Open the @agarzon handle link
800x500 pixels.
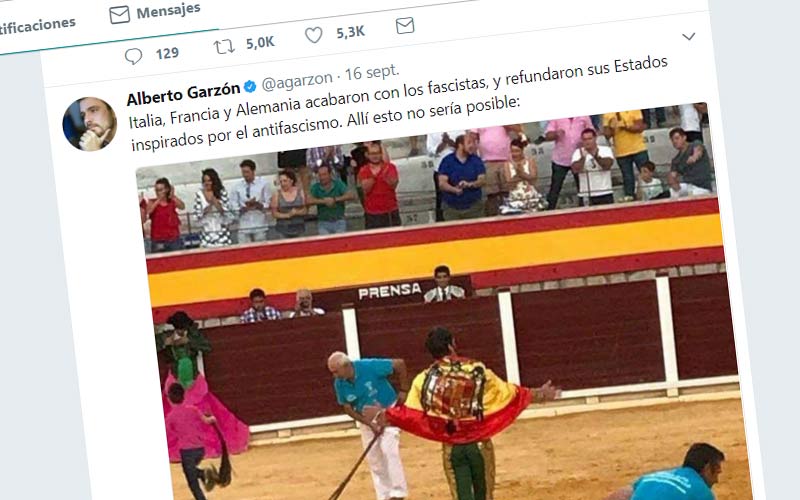click(297, 81)
